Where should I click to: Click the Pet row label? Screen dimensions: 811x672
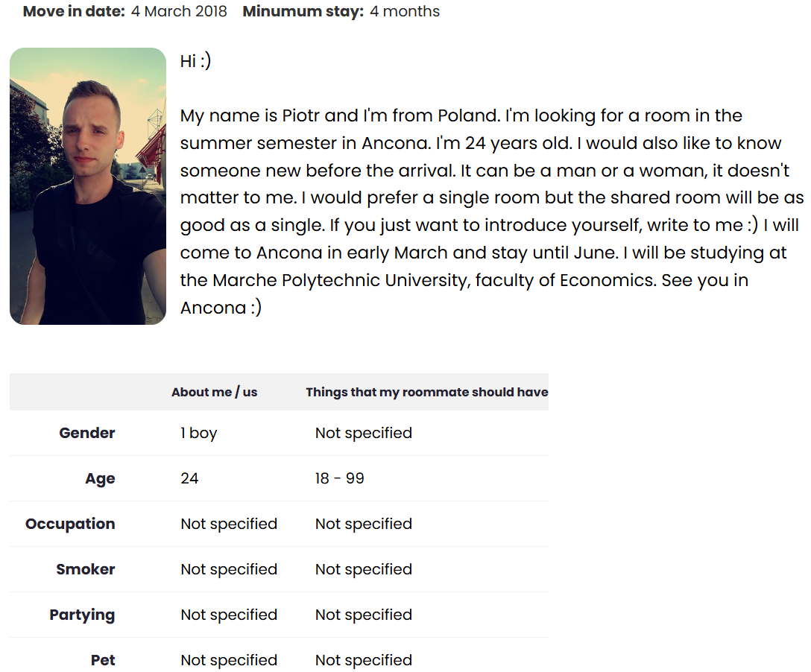[x=103, y=660]
